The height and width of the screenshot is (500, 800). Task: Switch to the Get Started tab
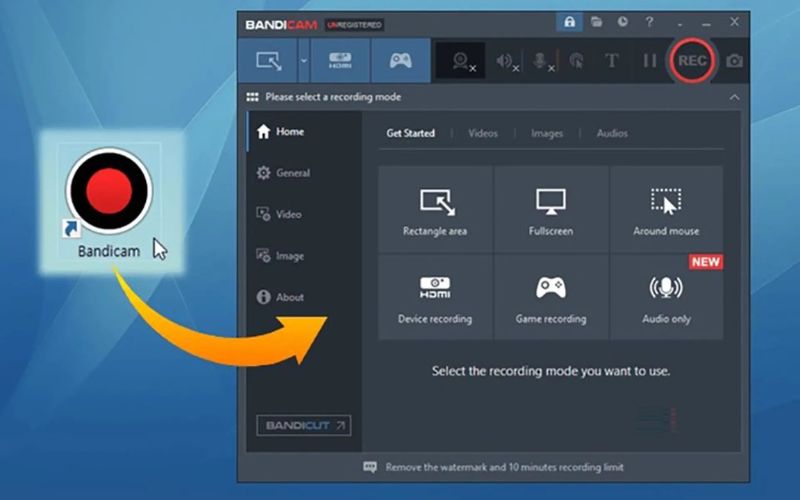coord(411,133)
